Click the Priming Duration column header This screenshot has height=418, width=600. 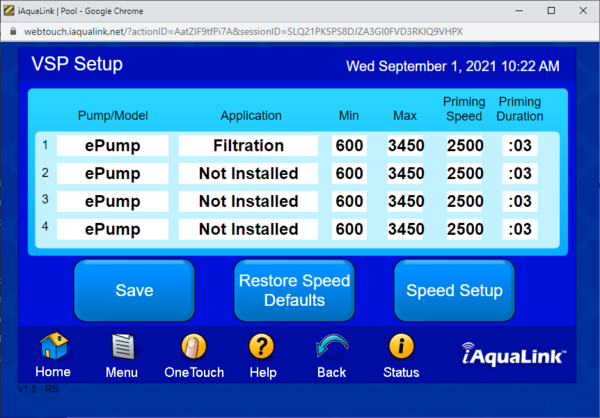(x=520, y=109)
